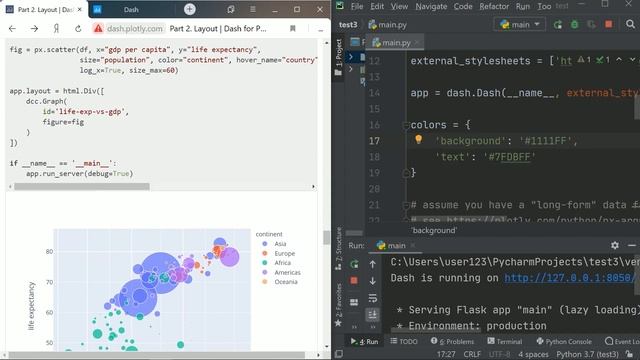Image resolution: width=640 pixels, height=360 pixels.
Task: Open a new browser tab with plus
Action: pyautogui.click(x=189, y=9)
